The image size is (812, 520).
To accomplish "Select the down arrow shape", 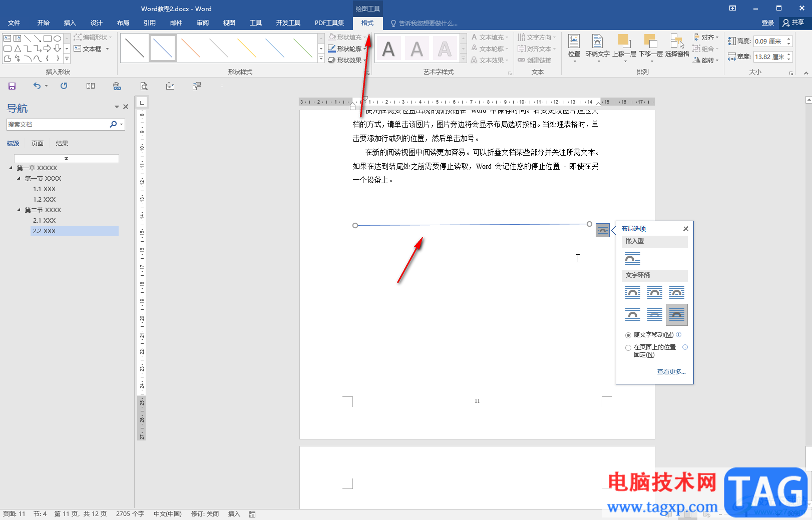I will (58, 49).
